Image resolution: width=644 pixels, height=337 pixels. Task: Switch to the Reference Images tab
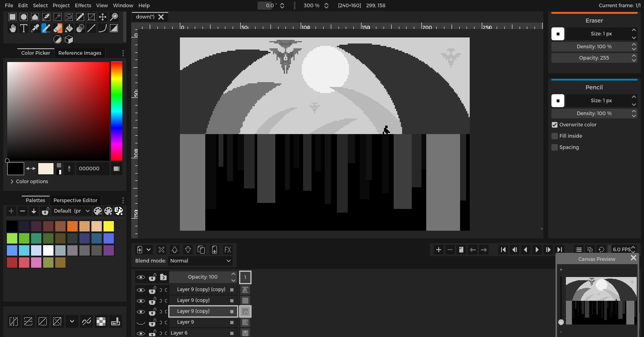(x=80, y=53)
